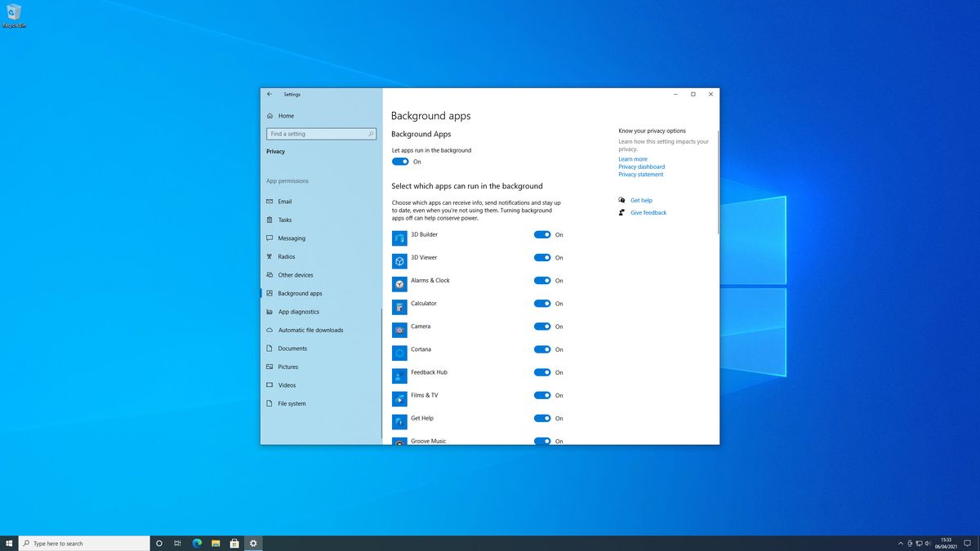Turn off Let apps run in the background
The height and width of the screenshot is (551, 980).
pos(400,162)
